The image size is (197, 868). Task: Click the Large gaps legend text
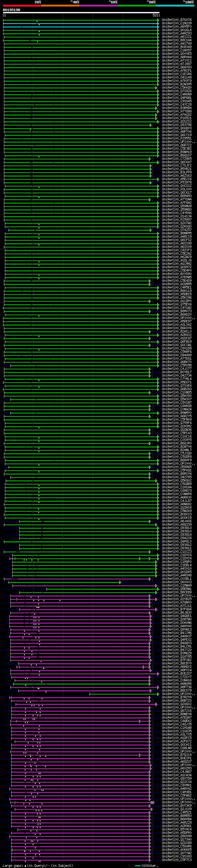(x=38, y=866)
